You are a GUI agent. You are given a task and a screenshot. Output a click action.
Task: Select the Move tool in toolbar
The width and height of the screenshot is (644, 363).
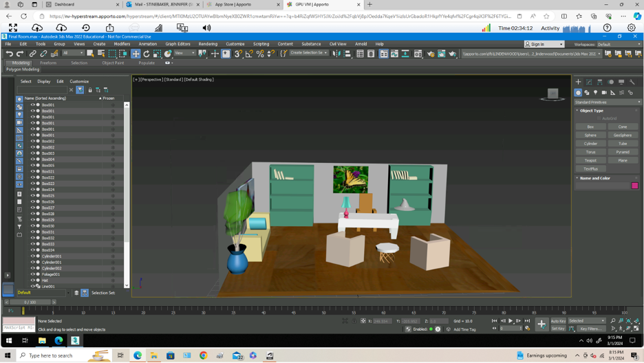(x=136, y=54)
